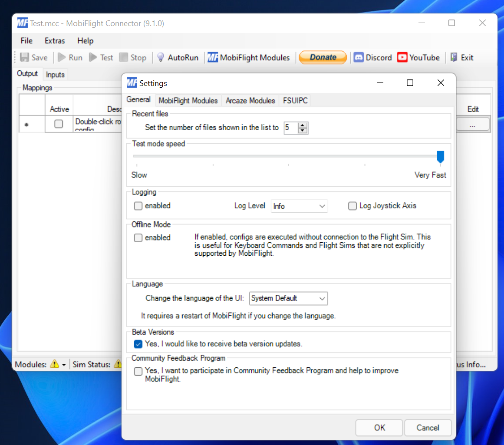Close the Settings dialog
This screenshot has height=445, width=504.
pyautogui.click(x=441, y=82)
